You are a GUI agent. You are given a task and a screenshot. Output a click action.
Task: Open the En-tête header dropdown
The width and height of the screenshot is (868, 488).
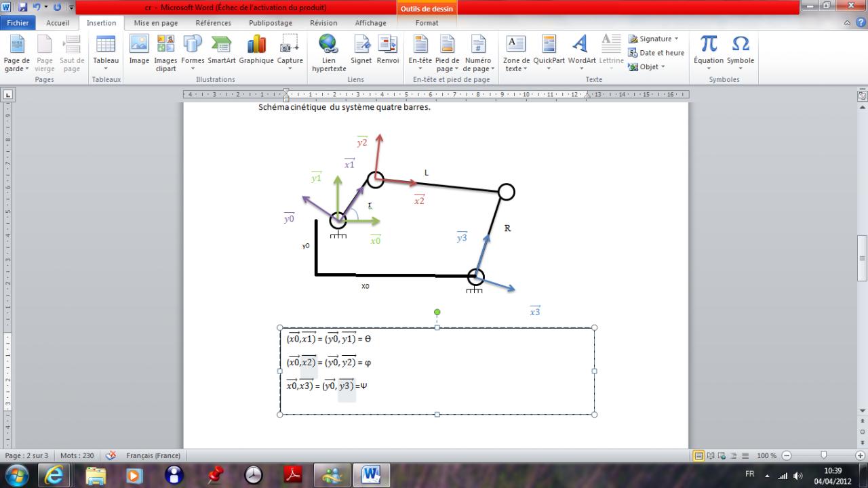coord(420,53)
